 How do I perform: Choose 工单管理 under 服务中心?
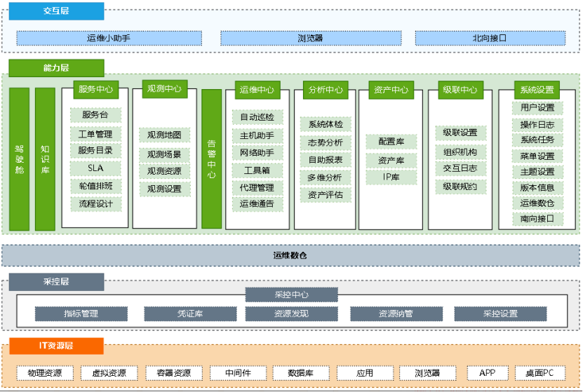(x=95, y=133)
